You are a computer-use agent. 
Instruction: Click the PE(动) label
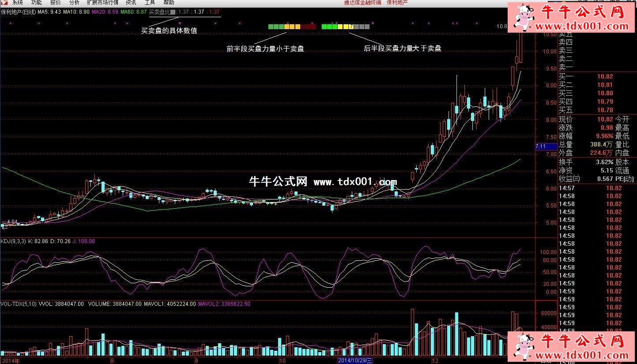625,179
